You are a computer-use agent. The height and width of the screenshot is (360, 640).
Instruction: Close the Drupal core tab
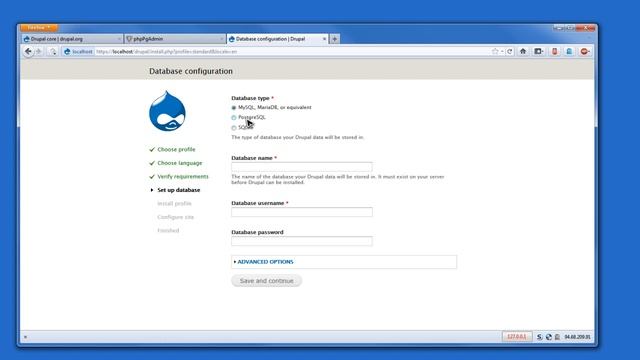pyautogui.click(x=119, y=39)
